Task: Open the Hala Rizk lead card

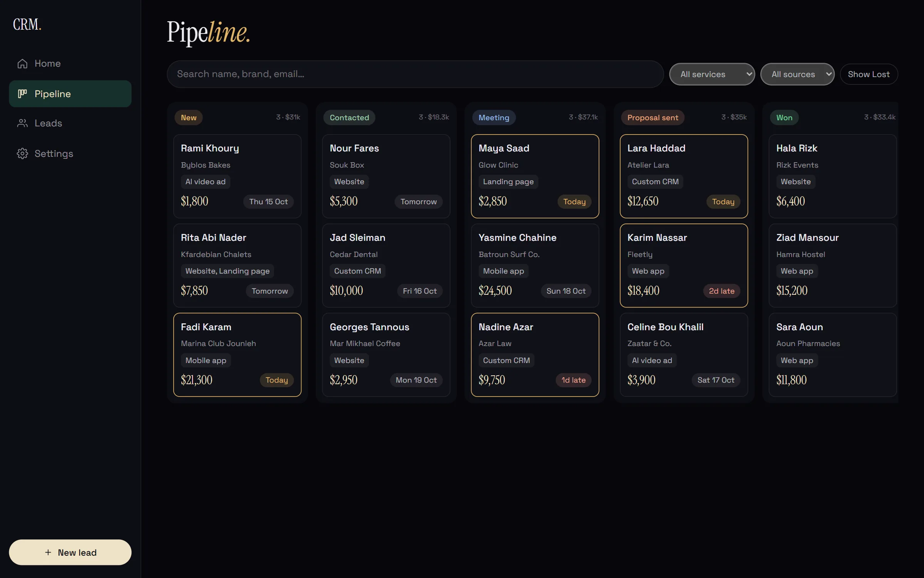Action: (x=833, y=176)
